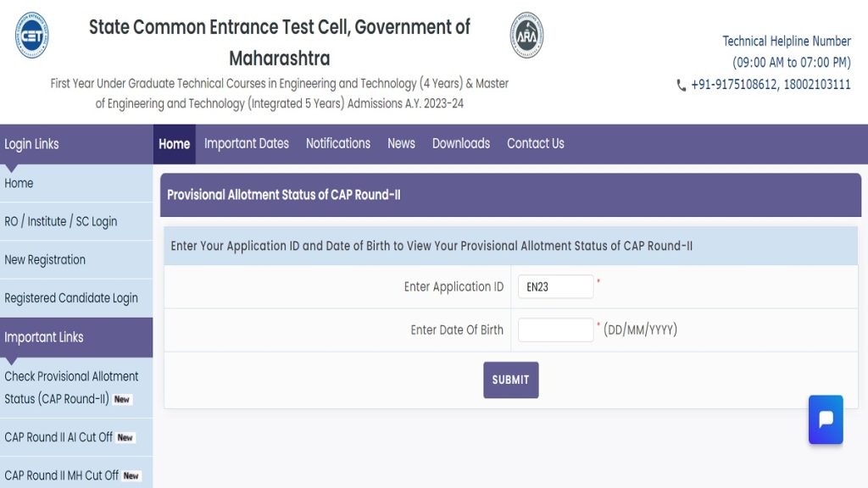This screenshot has width=868, height=488.
Task: Click the ARA emblem logo
Action: pyautogui.click(x=526, y=36)
